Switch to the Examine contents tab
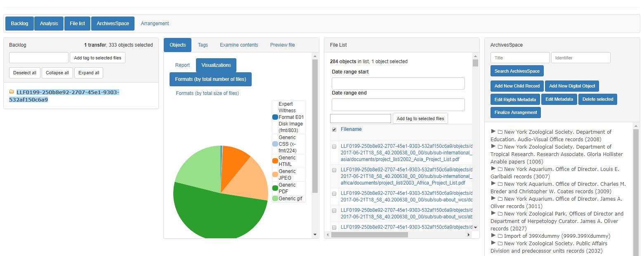 click(x=239, y=45)
